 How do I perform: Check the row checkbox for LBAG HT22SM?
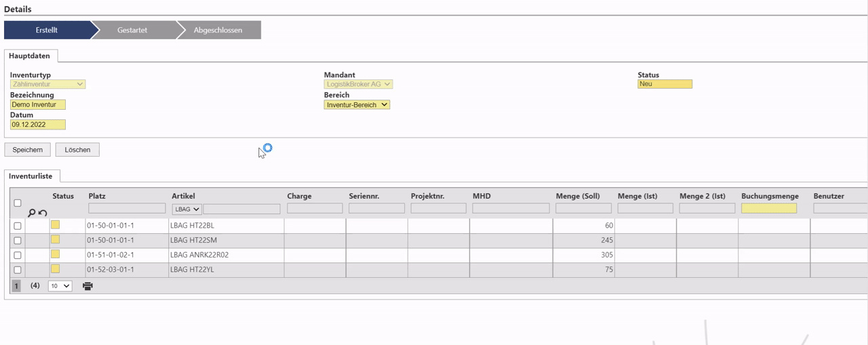(18, 241)
